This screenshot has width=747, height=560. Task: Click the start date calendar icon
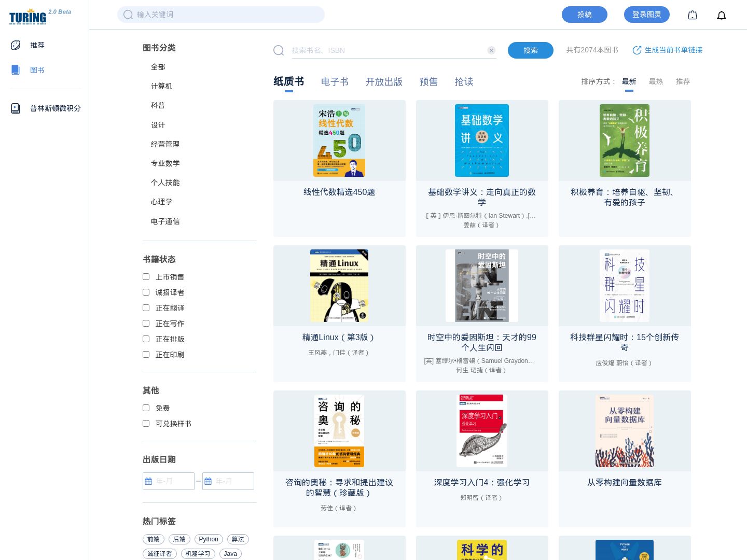pyautogui.click(x=148, y=481)
